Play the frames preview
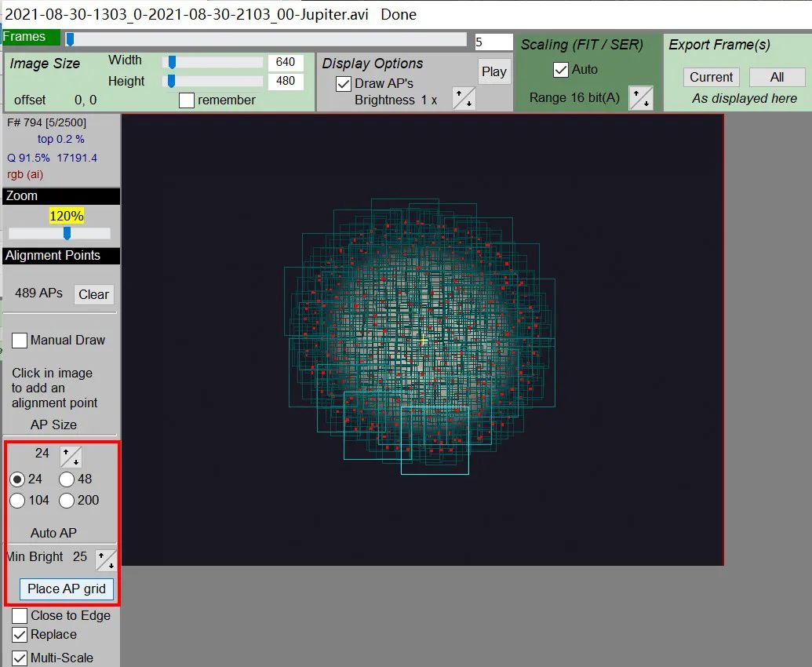The width and height of the screenshot is (812, 667). pyautogui.click(x=493, y=71)
